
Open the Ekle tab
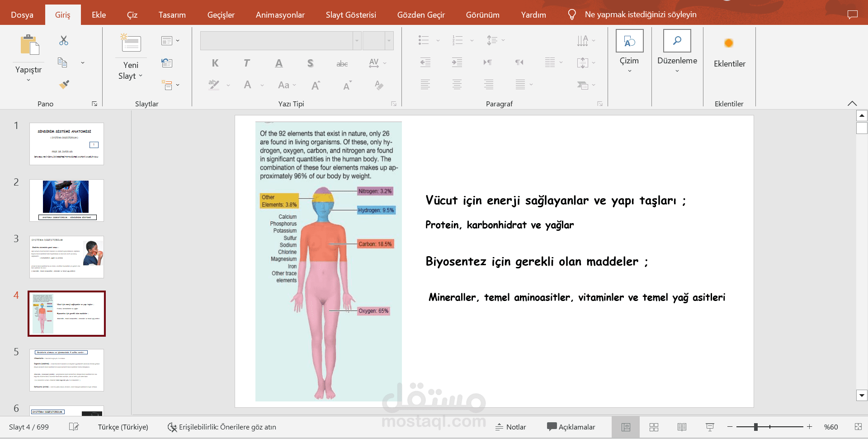pos(99,14)
